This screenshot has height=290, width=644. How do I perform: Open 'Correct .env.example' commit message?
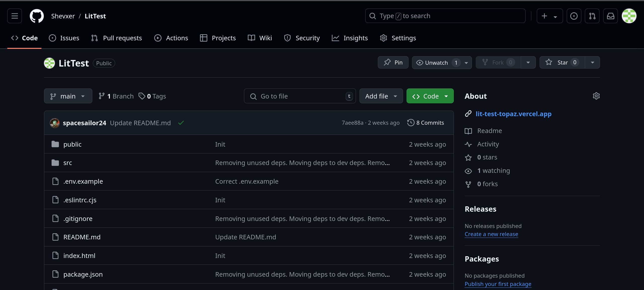click(247, 181)
